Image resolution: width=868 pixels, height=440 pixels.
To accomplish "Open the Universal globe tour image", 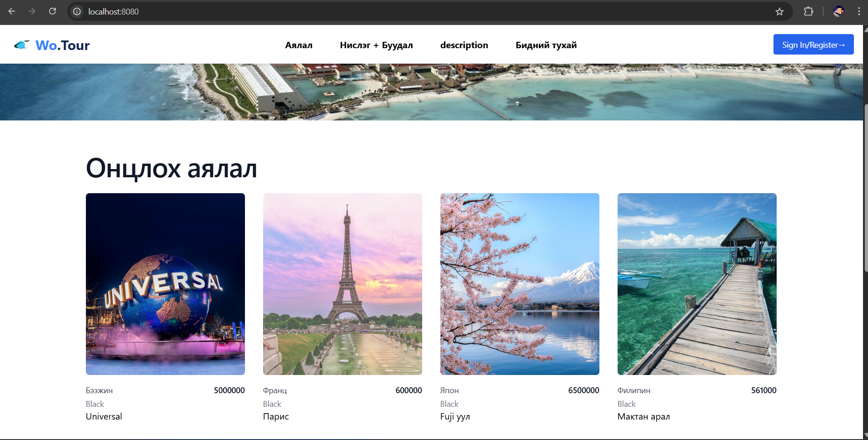I will click(165, 284).
